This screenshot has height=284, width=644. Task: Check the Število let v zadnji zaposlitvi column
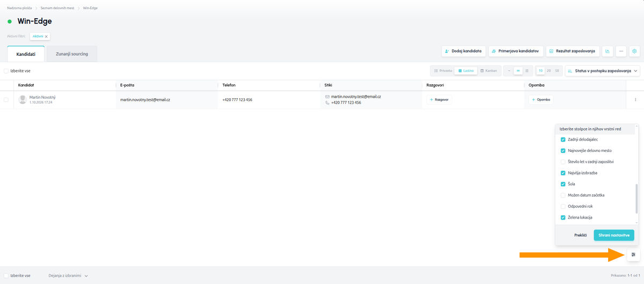tap(563, 162)
